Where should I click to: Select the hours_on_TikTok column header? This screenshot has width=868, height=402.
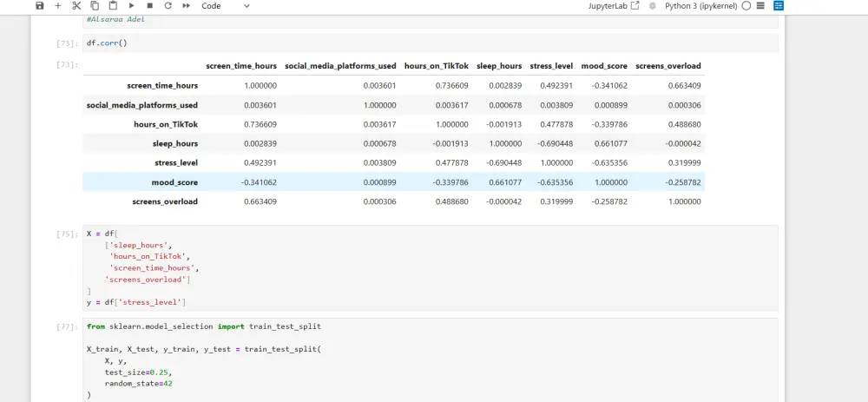pyautogui.click(x=437, y=66)
